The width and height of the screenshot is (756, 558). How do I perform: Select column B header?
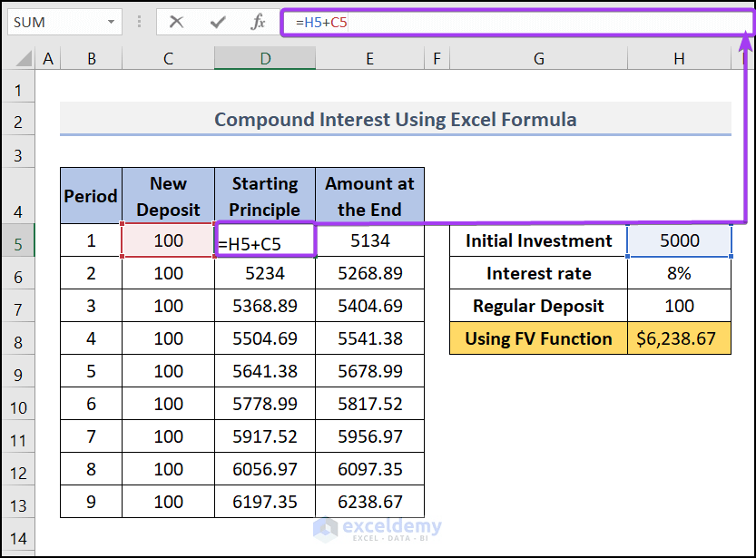pyautogui.click(x=91, y=58)
